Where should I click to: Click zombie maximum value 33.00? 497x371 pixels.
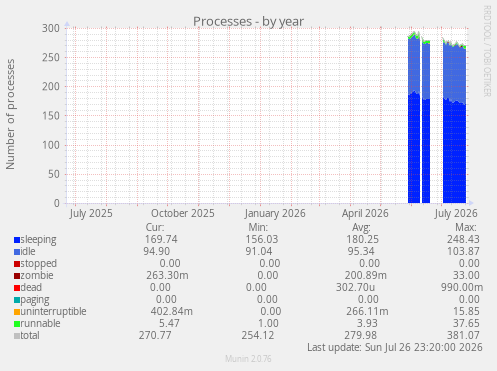[x=466, y=275]
